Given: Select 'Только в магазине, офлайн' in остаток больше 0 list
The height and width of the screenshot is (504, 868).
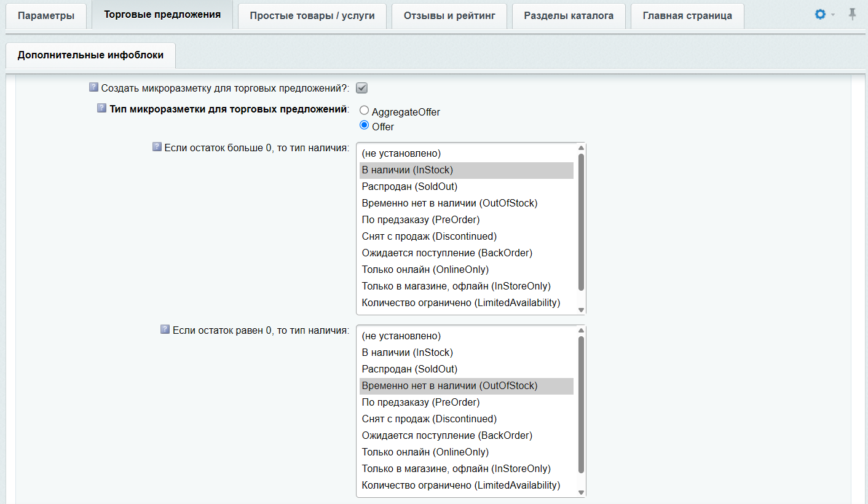Looking at the screenshot, I should pyautogui.click(x=467, y=286).
